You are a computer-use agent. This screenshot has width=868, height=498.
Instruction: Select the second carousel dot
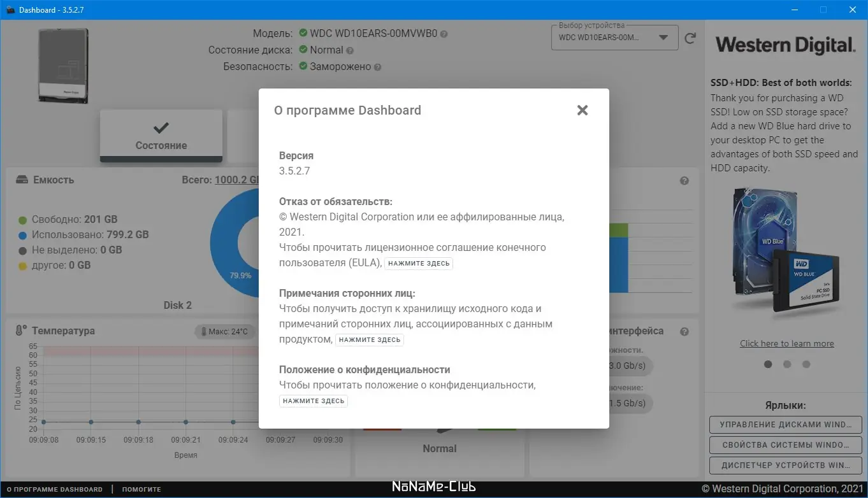tap(787, 364)
